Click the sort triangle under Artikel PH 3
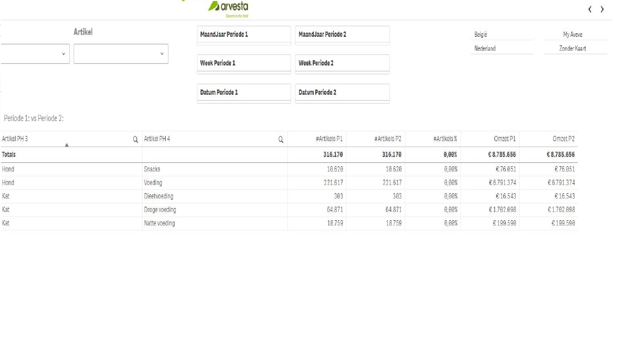 tap(67, 144)
